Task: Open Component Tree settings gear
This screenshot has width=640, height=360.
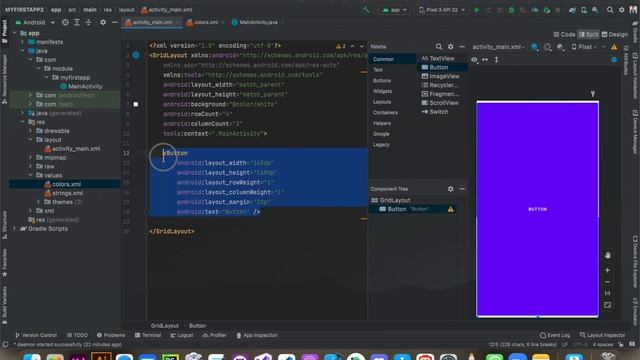Action: (451, 189)
